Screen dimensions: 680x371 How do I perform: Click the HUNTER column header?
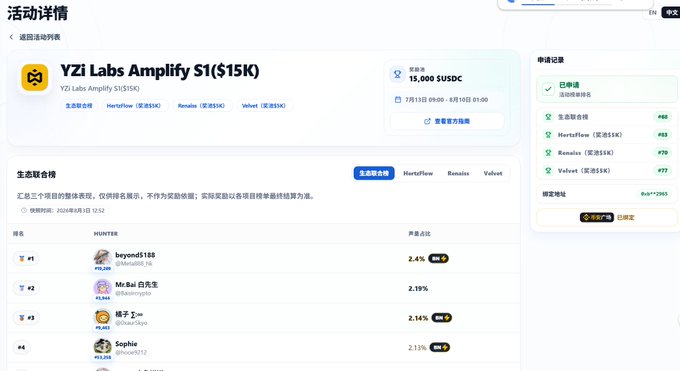106,233
